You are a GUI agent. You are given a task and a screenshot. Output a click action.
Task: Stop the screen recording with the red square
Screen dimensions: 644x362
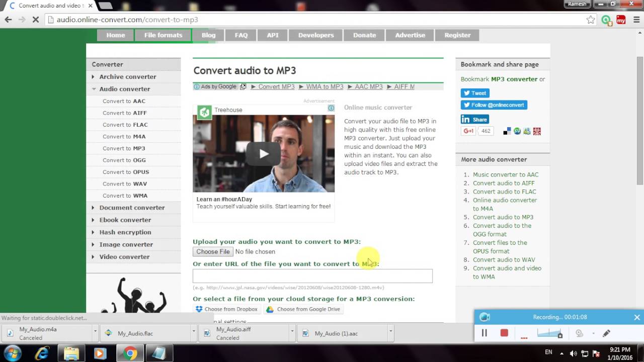click(504, 333)
